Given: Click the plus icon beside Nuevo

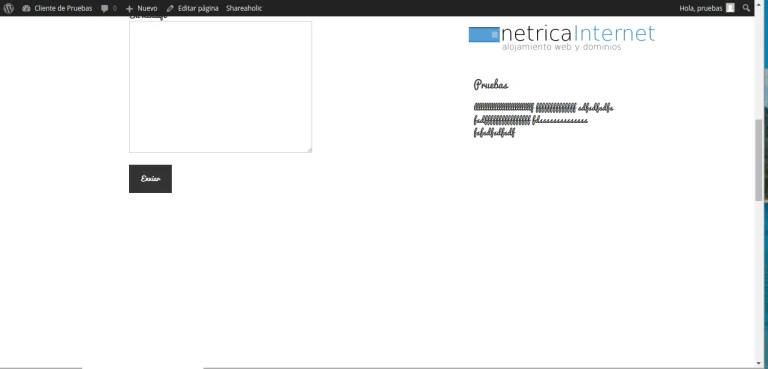Looking at the screenshot, I should (x=129, y=9).
